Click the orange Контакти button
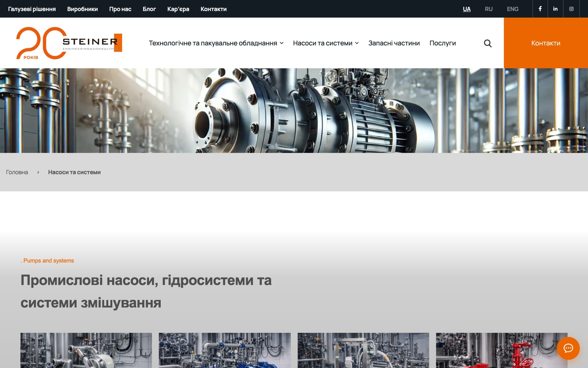588x368 pixels. (x=546, y=43)
